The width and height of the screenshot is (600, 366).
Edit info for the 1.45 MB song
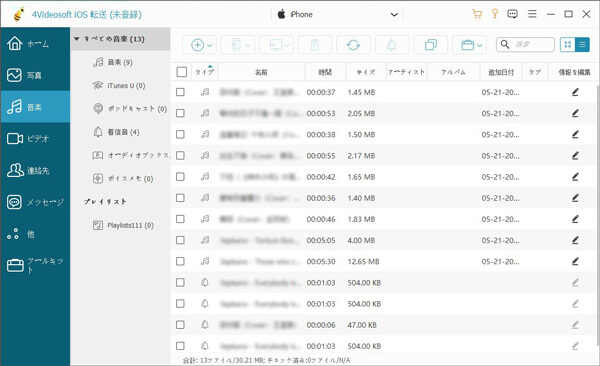pos(575,92)
